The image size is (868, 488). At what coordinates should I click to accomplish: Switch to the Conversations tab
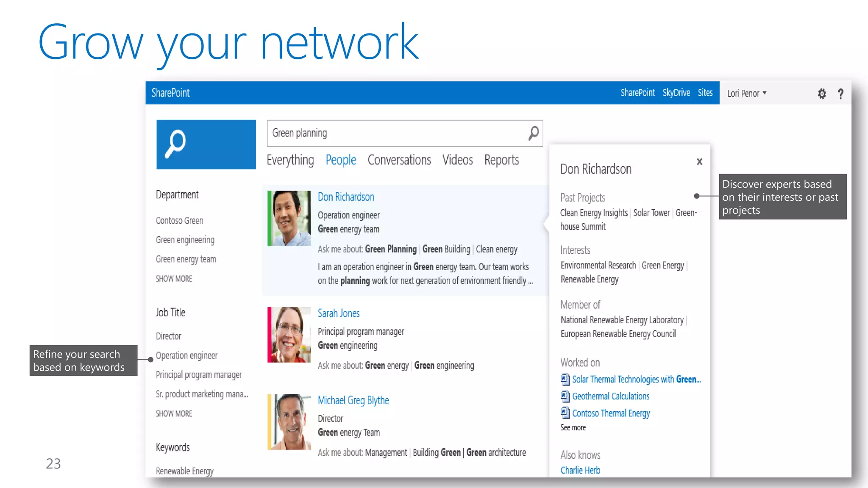(399, 160)
